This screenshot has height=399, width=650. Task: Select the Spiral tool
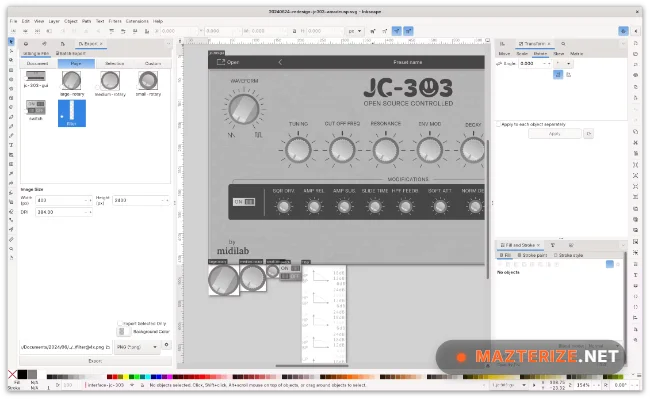pyautogui.click(x=11, y=107)
